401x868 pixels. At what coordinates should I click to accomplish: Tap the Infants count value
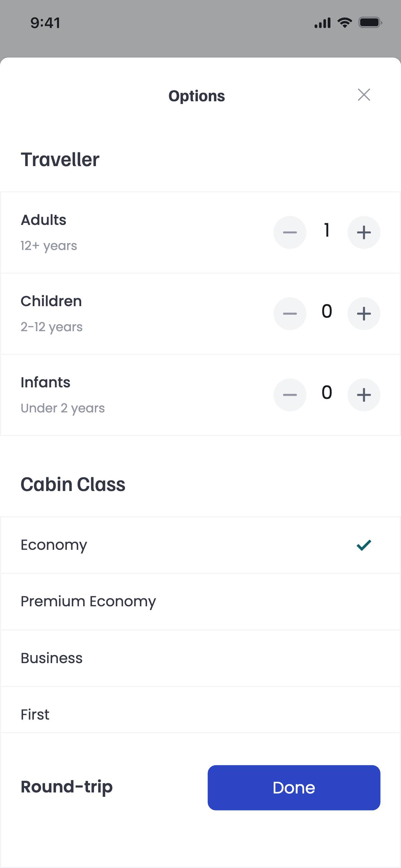(326, 392)
